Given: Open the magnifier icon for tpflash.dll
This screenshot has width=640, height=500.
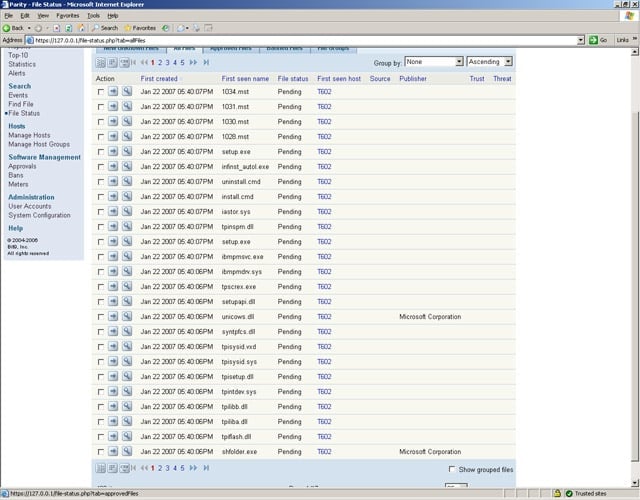Looking at the screenshot, I should pos(127,436).
